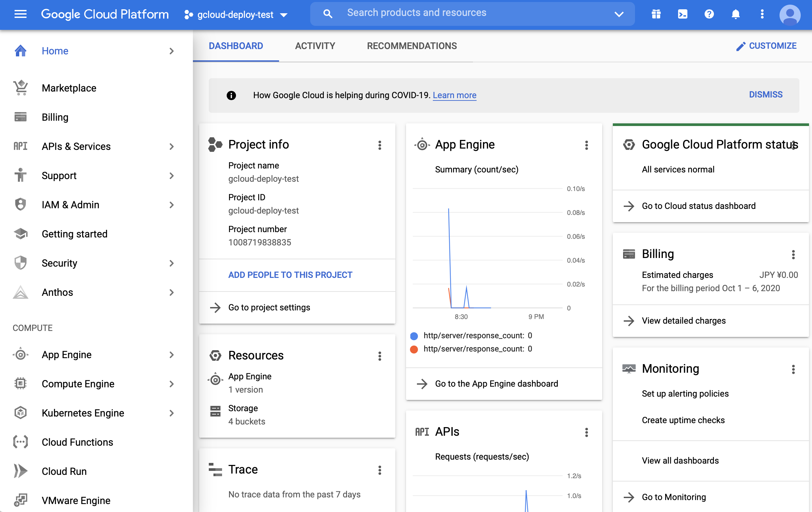Open App Engine 1 version resource
This screenshot has height=512, width=812.
(250, 383)
